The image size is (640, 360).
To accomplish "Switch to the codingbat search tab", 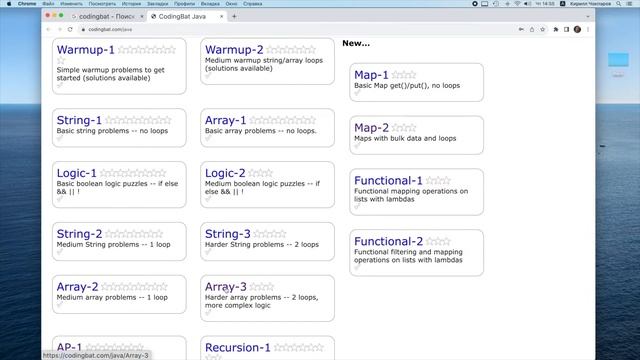I will click(x=107, y=16).
